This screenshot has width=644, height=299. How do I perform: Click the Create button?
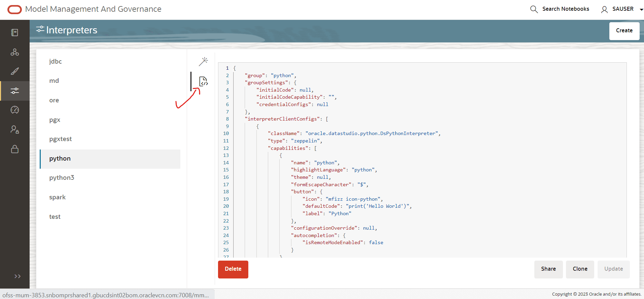coord(624,31)
